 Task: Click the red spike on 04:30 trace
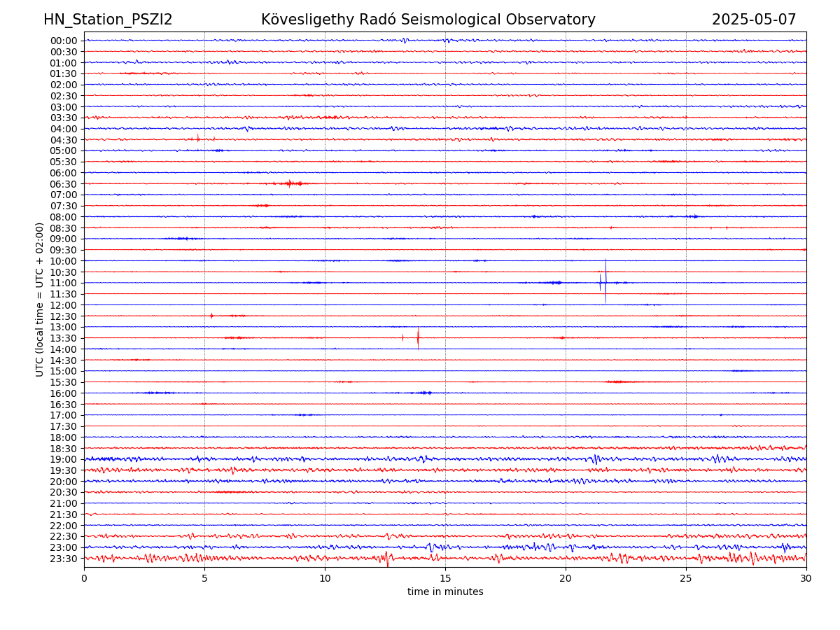198,139
